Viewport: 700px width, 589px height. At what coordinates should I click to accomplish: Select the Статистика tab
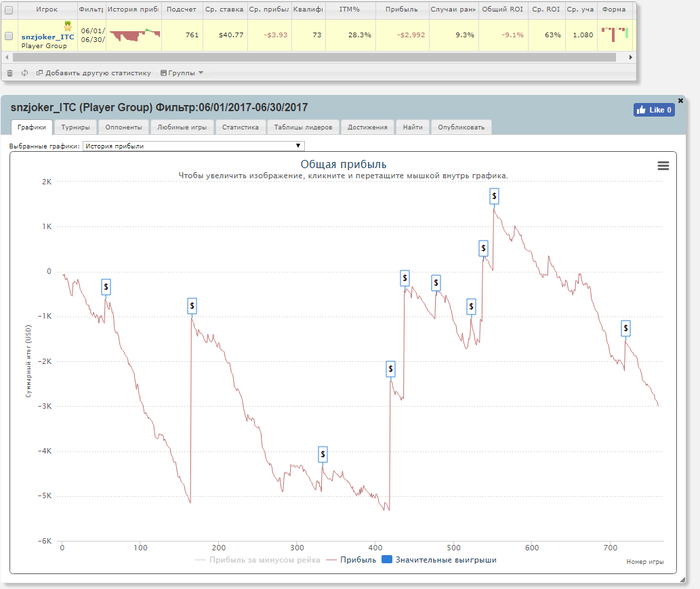[240, 127]
